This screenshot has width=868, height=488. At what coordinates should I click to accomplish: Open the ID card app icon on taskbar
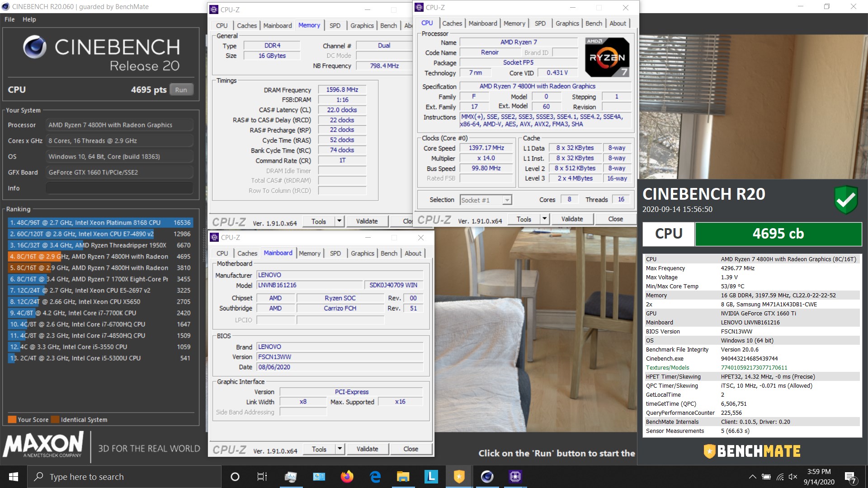click(x=319, y=477)
